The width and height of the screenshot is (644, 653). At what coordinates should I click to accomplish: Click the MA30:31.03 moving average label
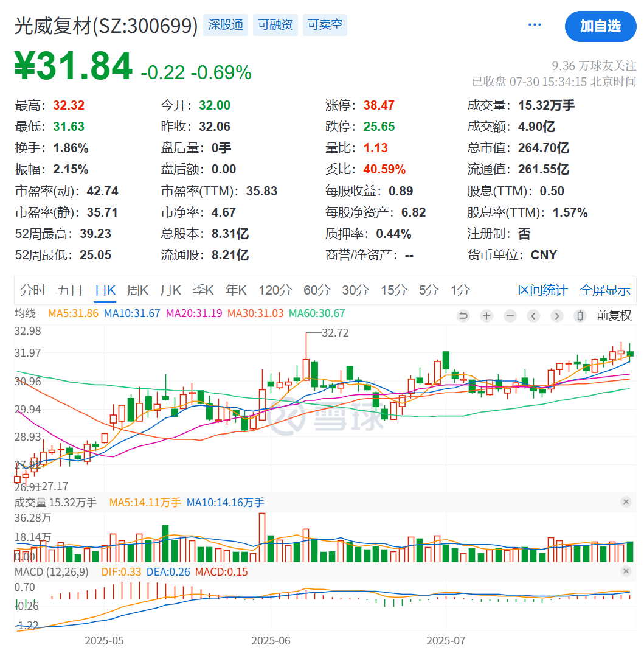[255, 313]
